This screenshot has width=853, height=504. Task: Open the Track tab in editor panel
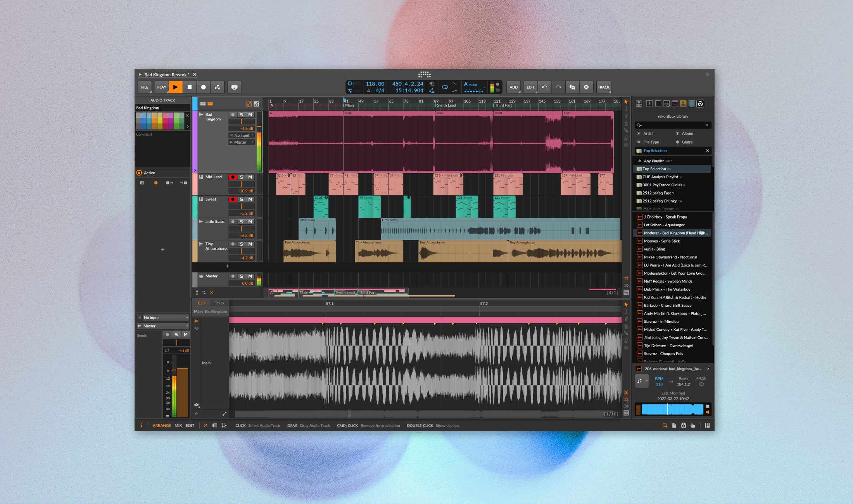[219, 303]
